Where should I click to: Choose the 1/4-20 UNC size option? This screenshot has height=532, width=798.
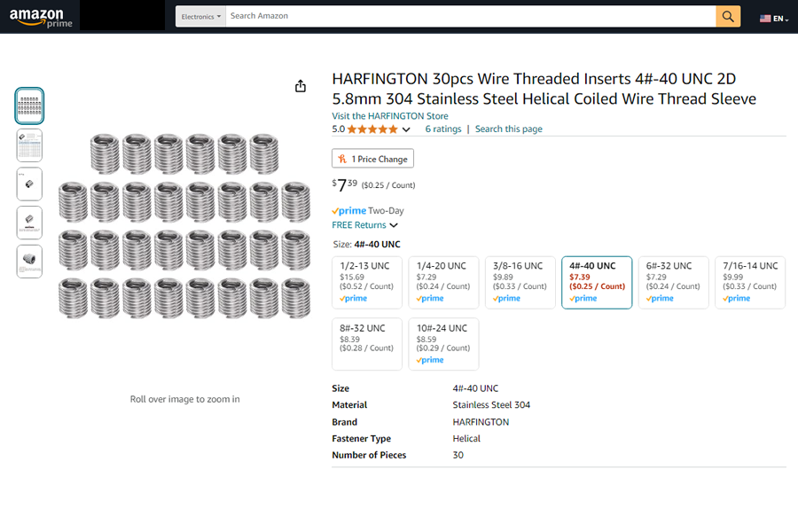click(x=443, y=282)
